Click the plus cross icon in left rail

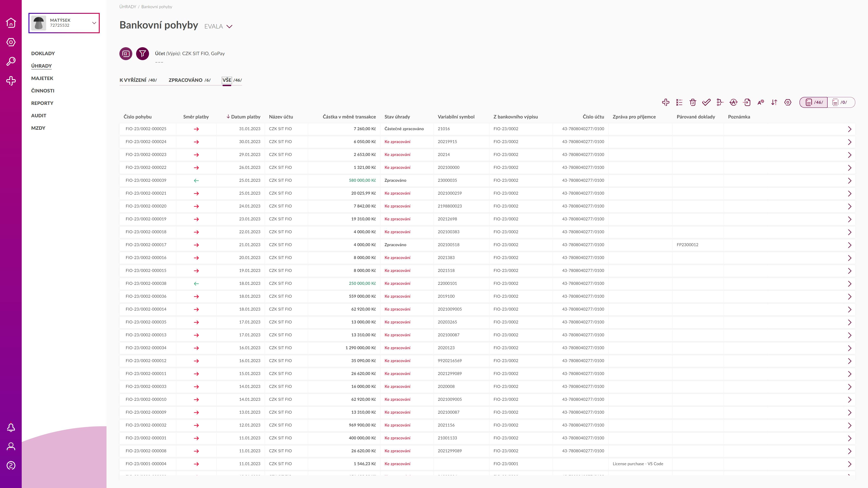click(11, 81)
